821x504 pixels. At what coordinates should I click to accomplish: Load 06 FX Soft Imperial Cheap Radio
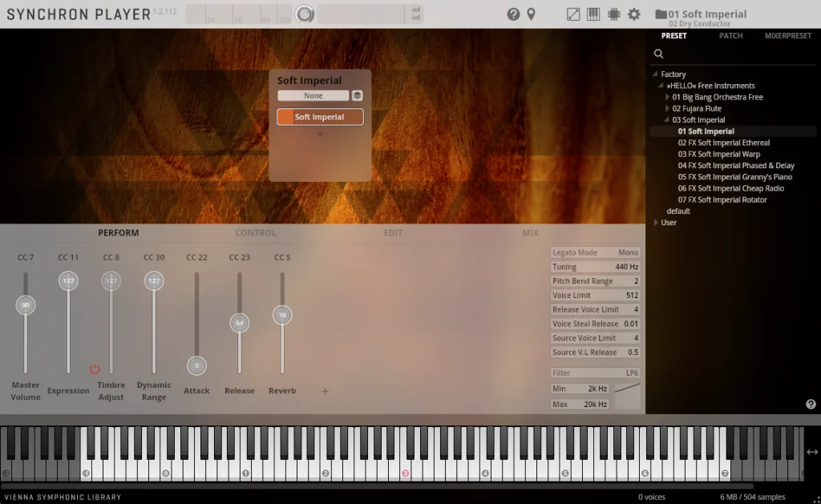coord(733,188)
